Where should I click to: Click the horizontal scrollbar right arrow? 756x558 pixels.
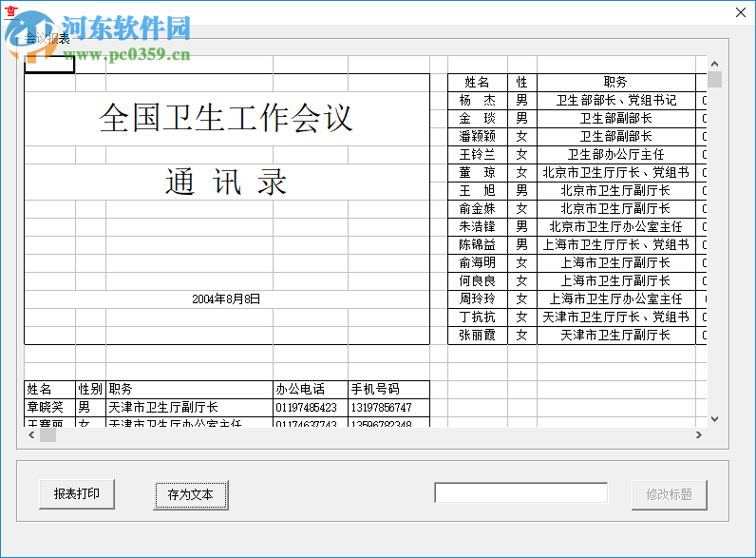(x=699, y=435)
